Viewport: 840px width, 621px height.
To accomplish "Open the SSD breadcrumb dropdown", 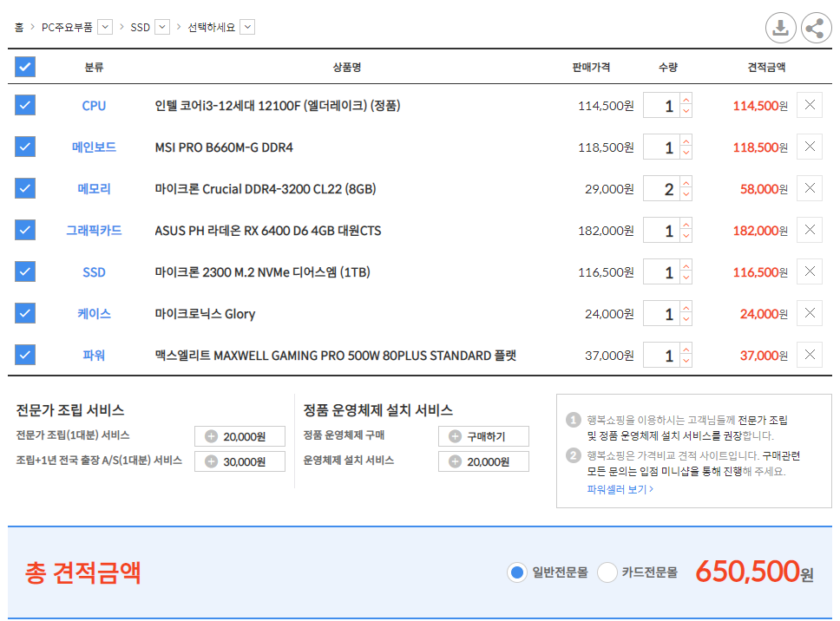I will coord(162,27).
